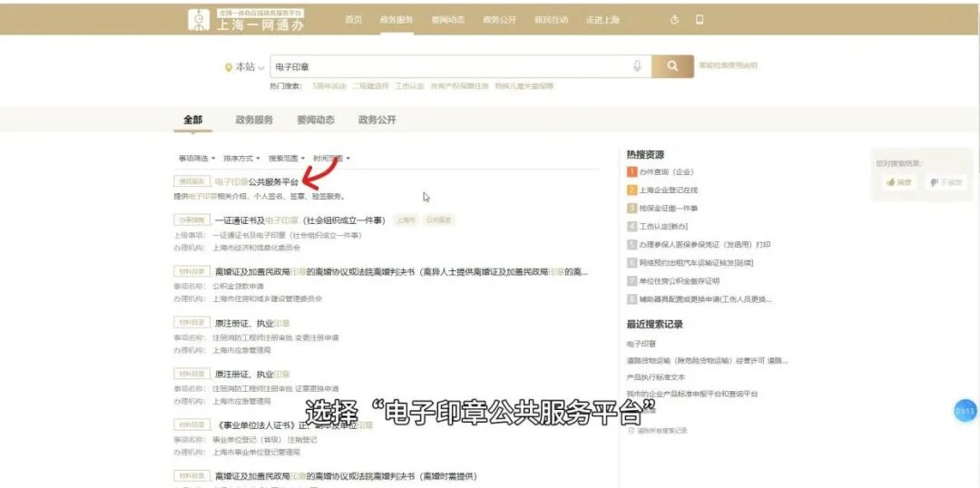980x488 pixels.
Task: Click hot search term 特殊儿童关爱保障
Action: tap(524, 86)
